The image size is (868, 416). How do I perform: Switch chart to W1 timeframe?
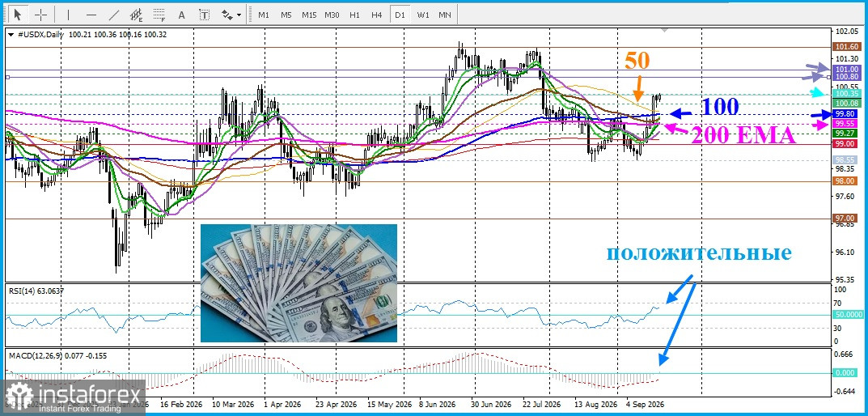coord(423,15)
